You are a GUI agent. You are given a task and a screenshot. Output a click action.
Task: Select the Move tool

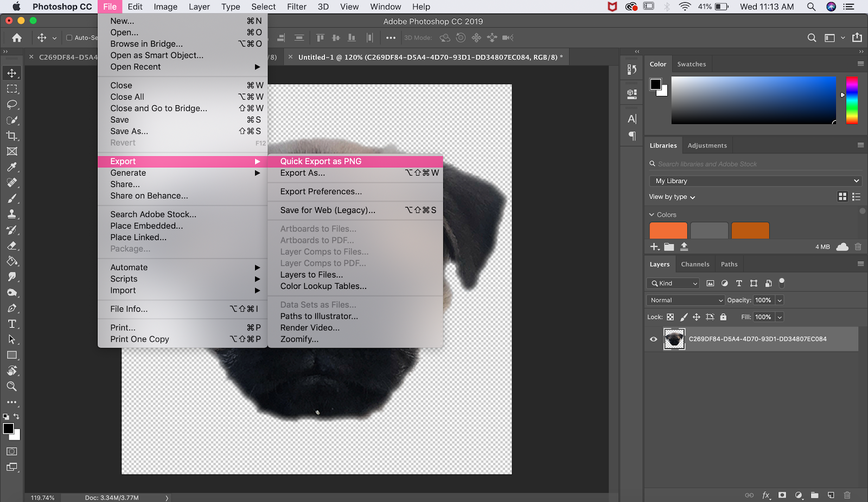coord(12,73)
